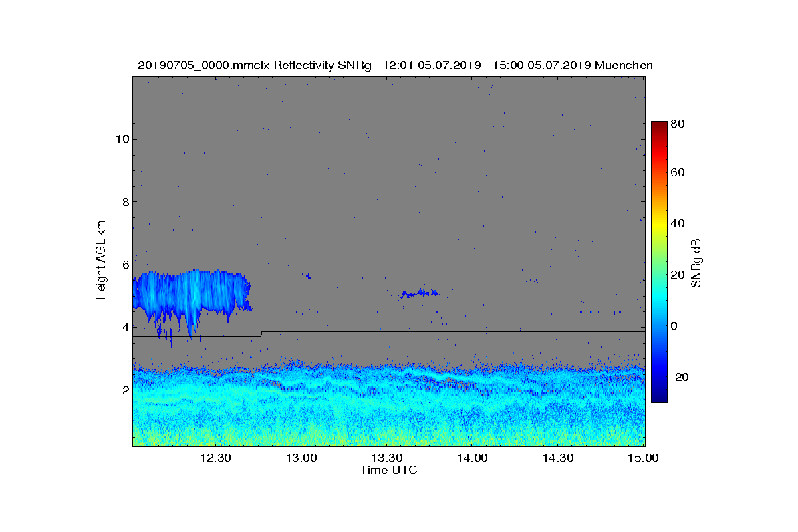Select the 10 km height tick label
The height and width of the screenshot is (532, 798).
point(121,139)
